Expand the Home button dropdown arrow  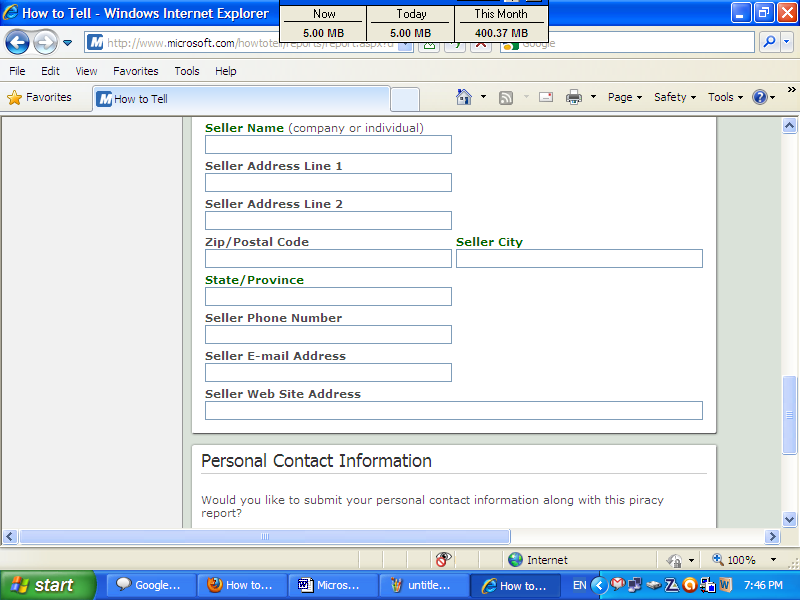click(483, 96)
